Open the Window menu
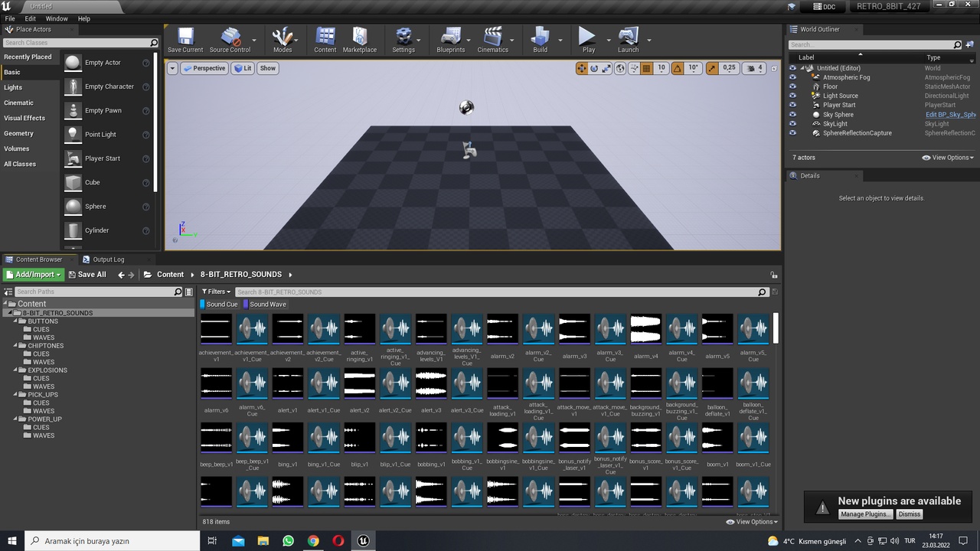980x551 pixels. [57, 18]
